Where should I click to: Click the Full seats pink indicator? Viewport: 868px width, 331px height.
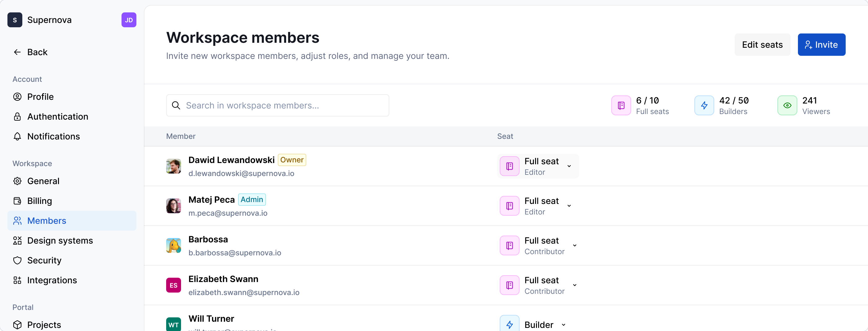point(621,105)
